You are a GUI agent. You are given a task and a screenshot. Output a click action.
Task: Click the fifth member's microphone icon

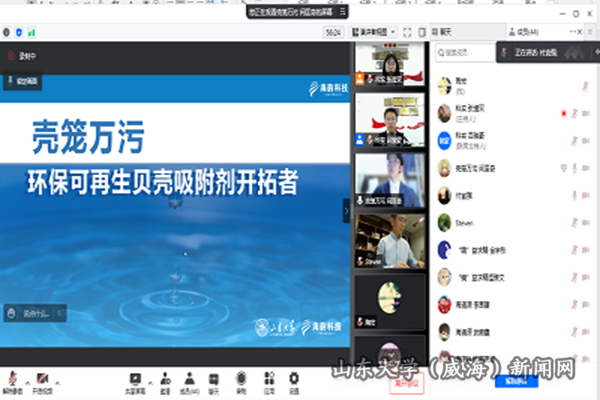(574, 196)
